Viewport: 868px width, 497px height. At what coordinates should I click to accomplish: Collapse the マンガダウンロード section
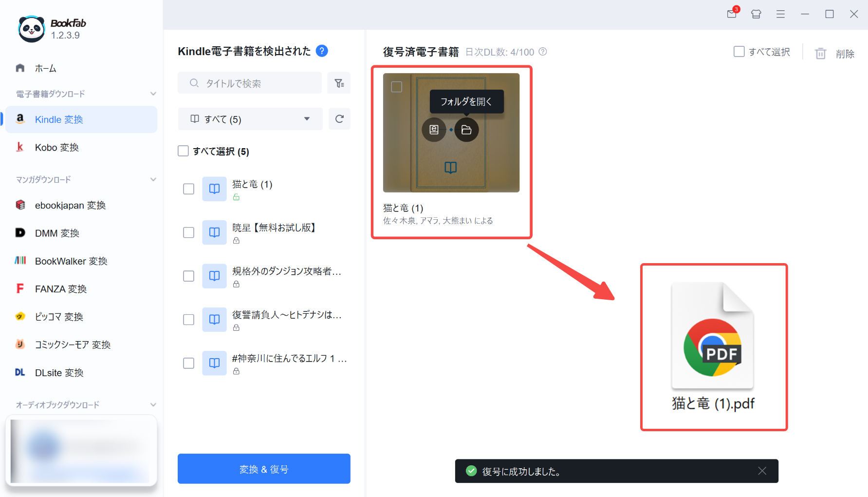(153, 179)
